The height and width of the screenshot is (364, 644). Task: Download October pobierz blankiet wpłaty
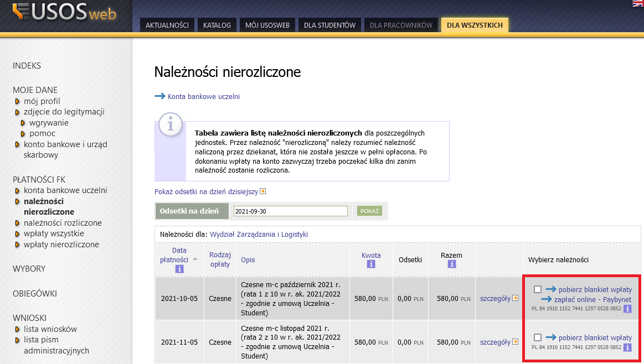coord(595,289)
